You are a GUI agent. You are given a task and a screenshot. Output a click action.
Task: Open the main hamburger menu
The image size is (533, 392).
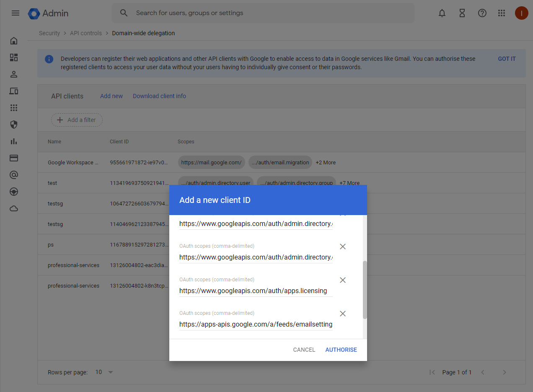tap(16, 13)
